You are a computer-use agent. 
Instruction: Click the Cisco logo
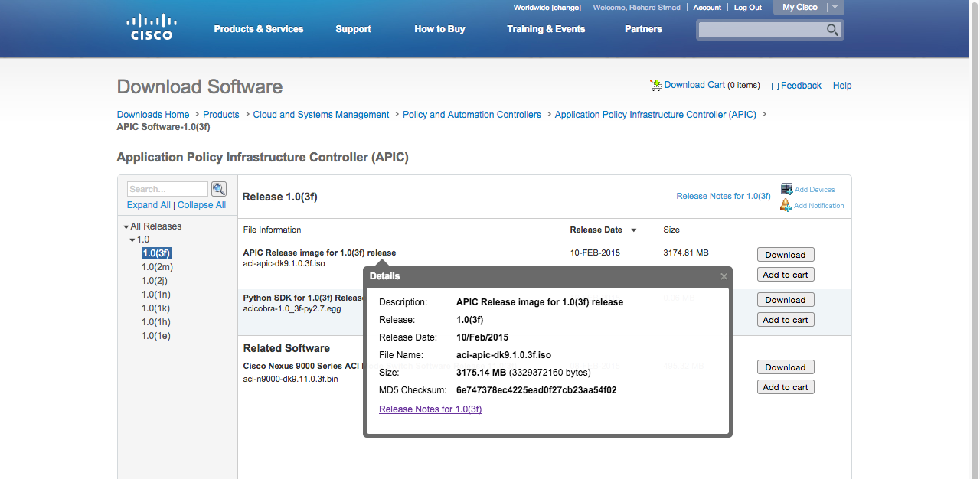[x=151, y=27]
